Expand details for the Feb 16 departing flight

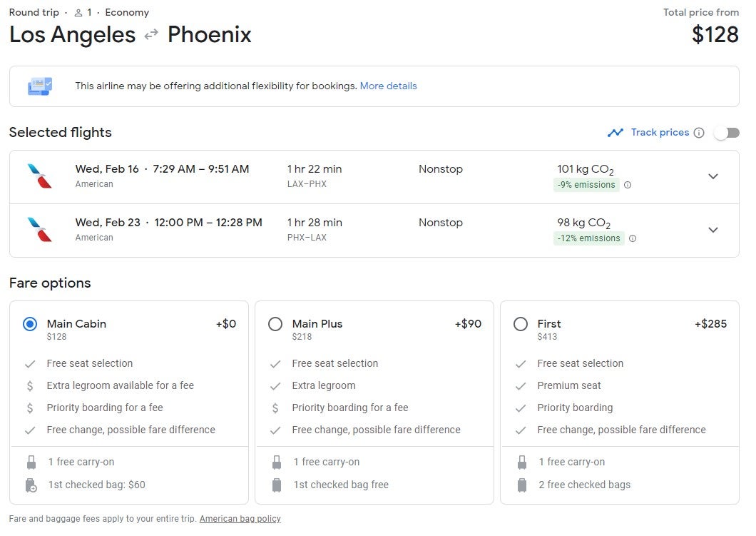tap(713, 176)
